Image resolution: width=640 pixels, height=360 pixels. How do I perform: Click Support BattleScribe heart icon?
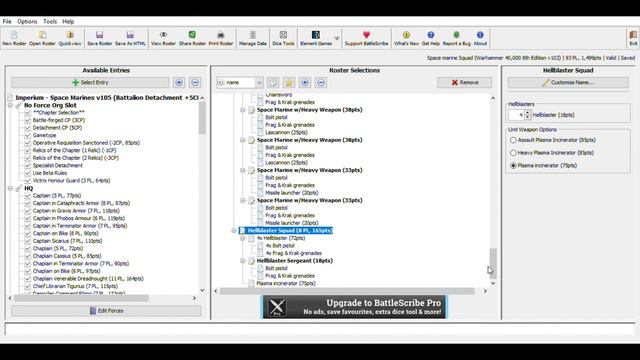tap(366, 38)
